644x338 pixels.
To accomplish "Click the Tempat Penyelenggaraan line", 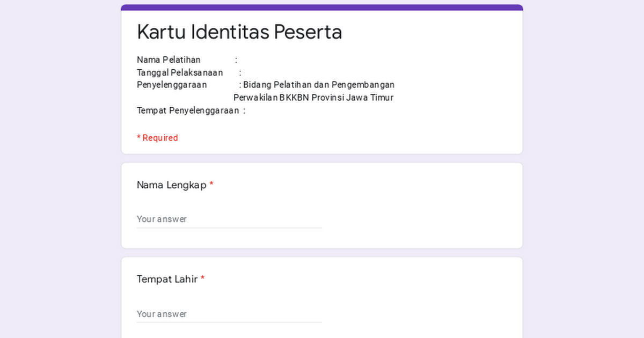I will click(x=187, y=110).
